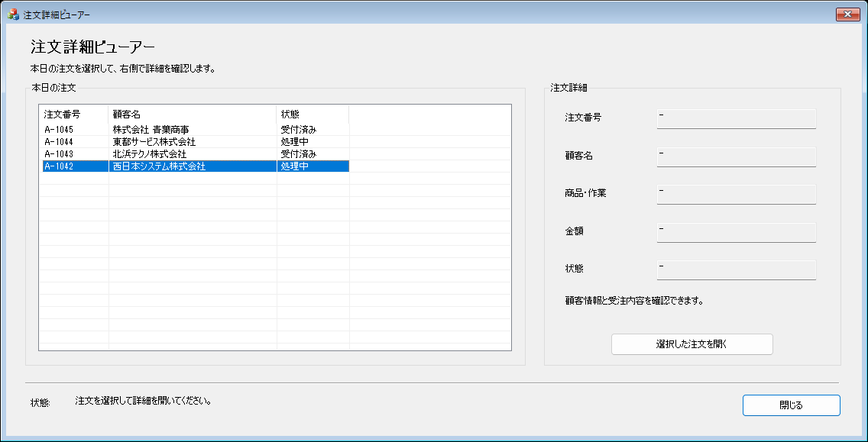Click the app icon in the title bar
Screen dimensions: 868x442
coord(13,15)
